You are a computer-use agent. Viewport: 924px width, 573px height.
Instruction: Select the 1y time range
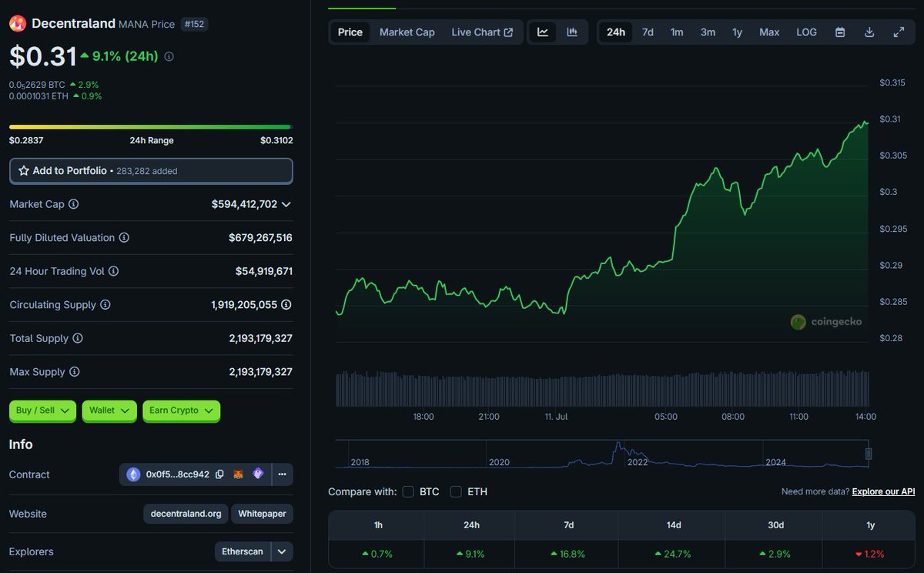(737, 32)
